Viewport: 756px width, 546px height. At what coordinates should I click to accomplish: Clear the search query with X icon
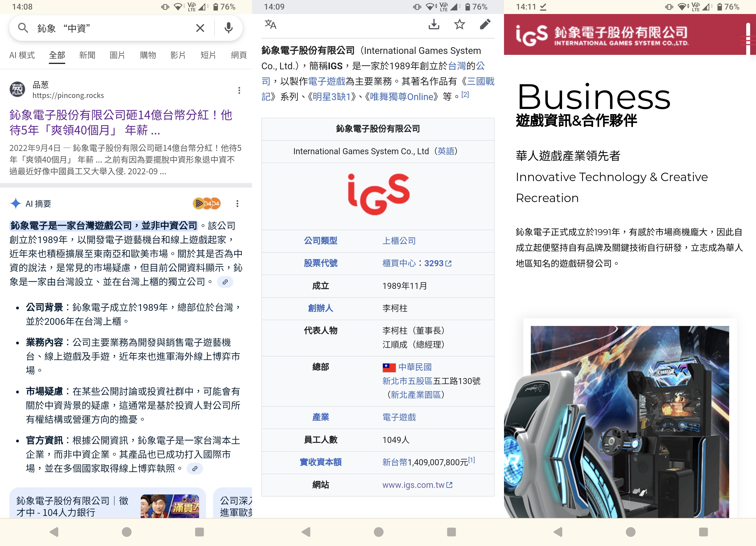click(200, 28)
